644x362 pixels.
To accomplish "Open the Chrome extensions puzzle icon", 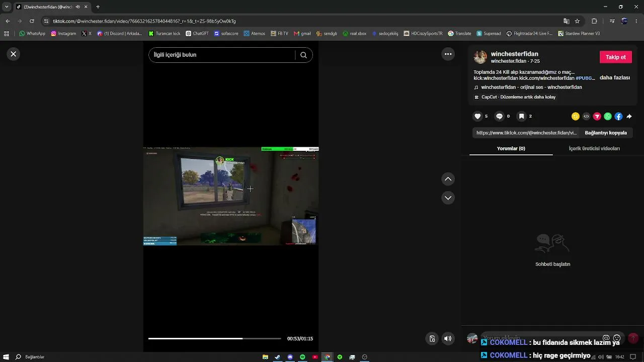I will [594, 21].
